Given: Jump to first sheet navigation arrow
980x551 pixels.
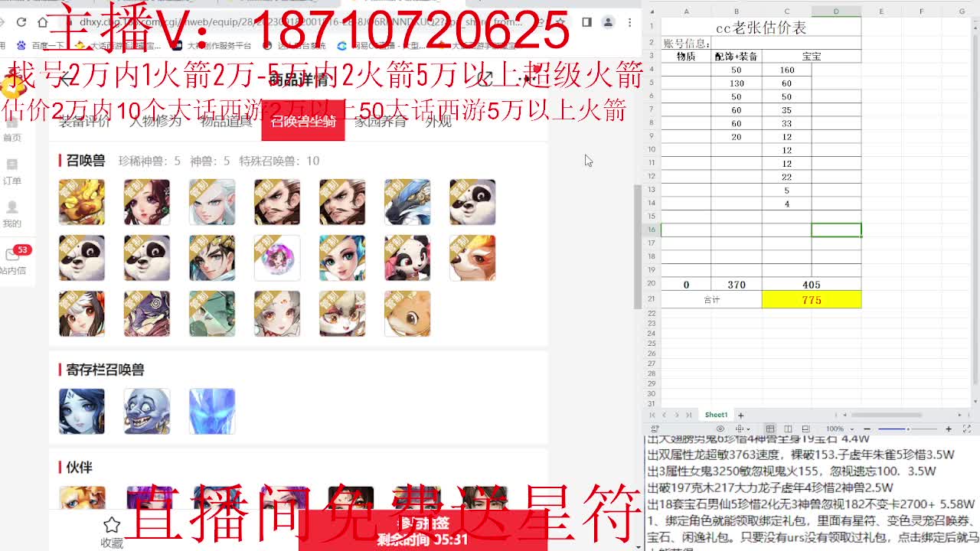Looking at the screenshot, I should click(652, 415).
